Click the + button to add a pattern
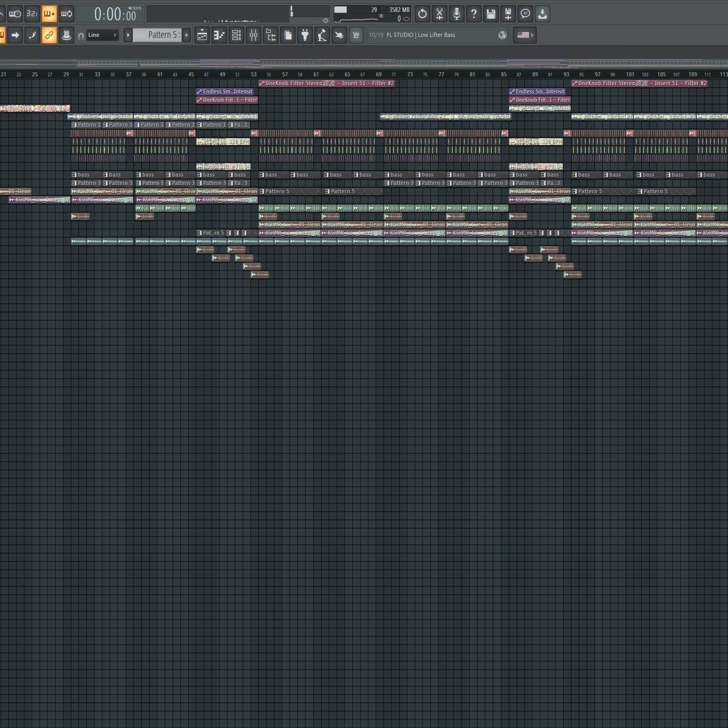 pos(186,35)
